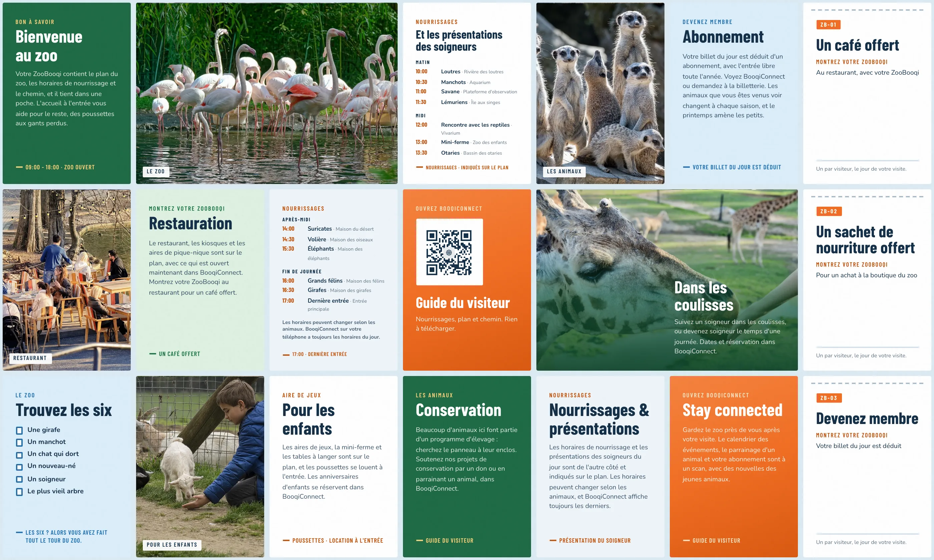
Task: Click '09:00 - 18:00 · ZOO OUVERT' text
Action: coord(60,167)
